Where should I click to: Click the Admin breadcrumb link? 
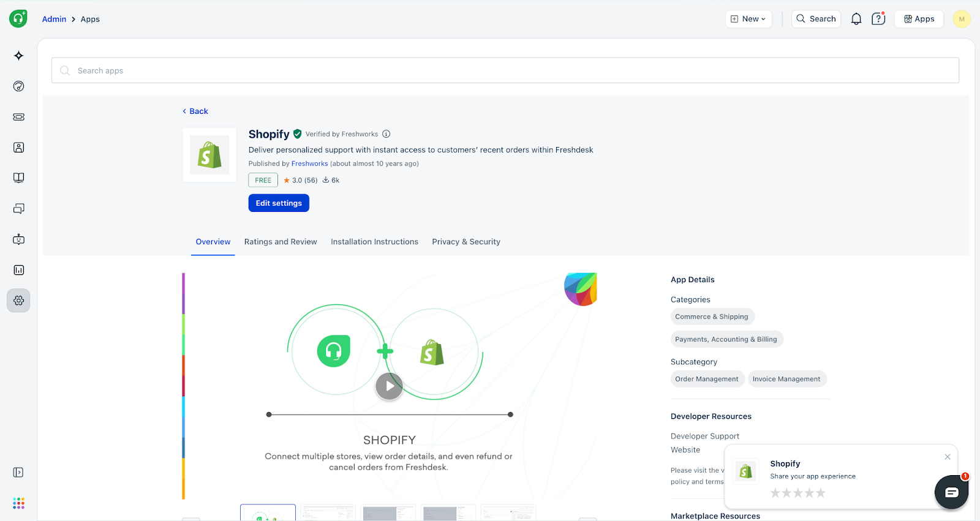point(54,19)
